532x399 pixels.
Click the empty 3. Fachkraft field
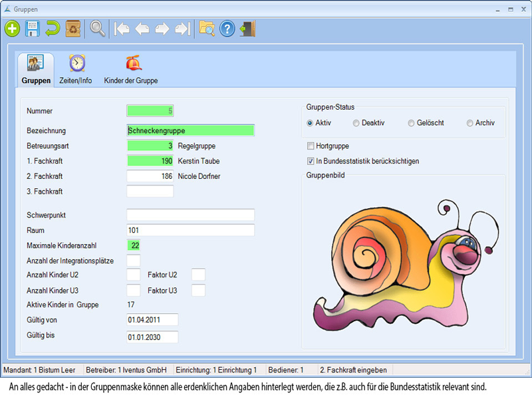150,192
